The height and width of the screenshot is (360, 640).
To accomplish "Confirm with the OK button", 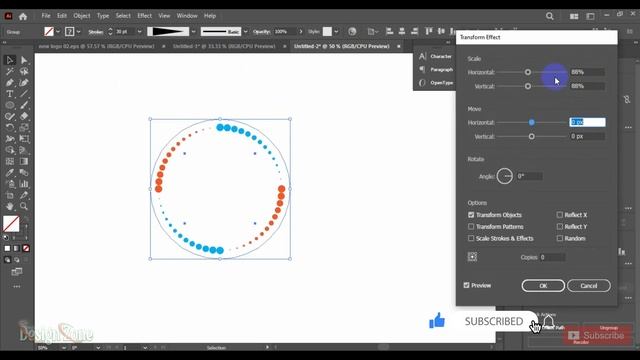I will [x=543, y=286].
